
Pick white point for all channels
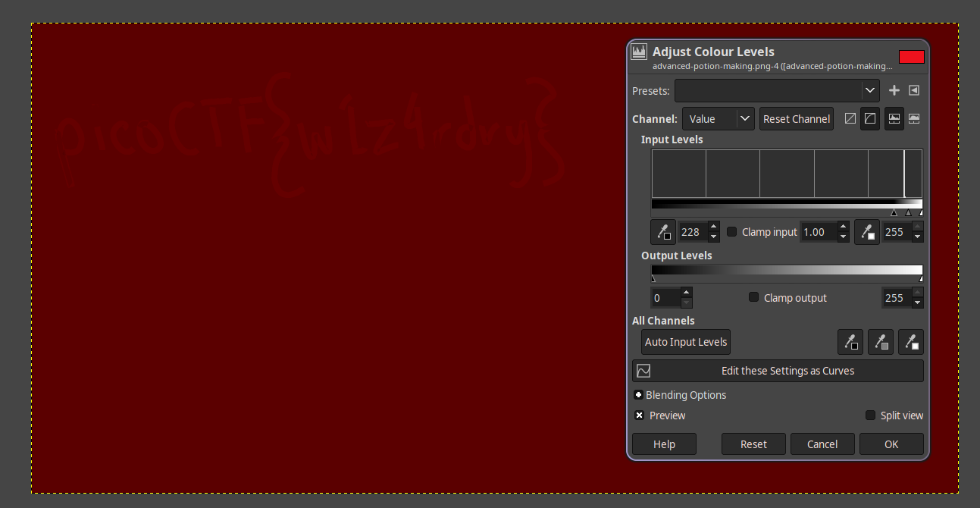(911, 342)
